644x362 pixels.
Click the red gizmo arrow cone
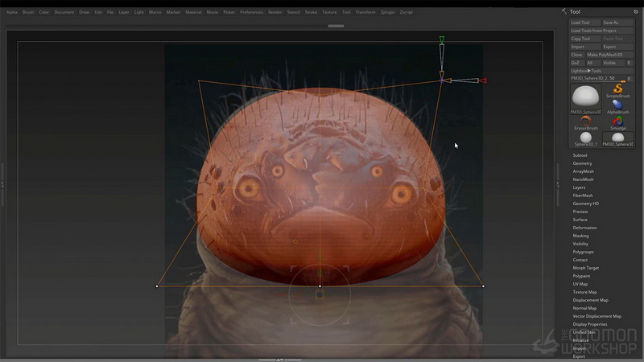[x=483, y=80]
